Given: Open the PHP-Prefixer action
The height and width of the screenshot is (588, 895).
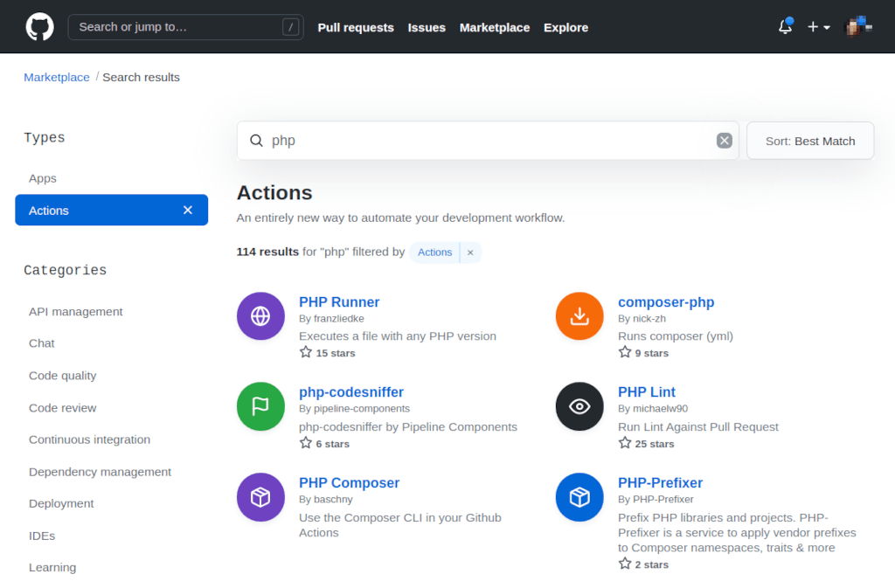Looking at the screenshot, I should click(660, 482).
